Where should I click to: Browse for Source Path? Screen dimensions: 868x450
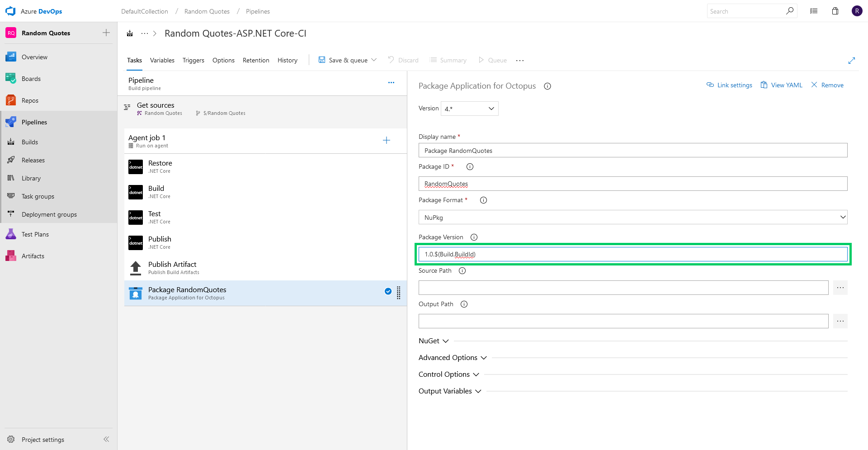pos(840,288)
